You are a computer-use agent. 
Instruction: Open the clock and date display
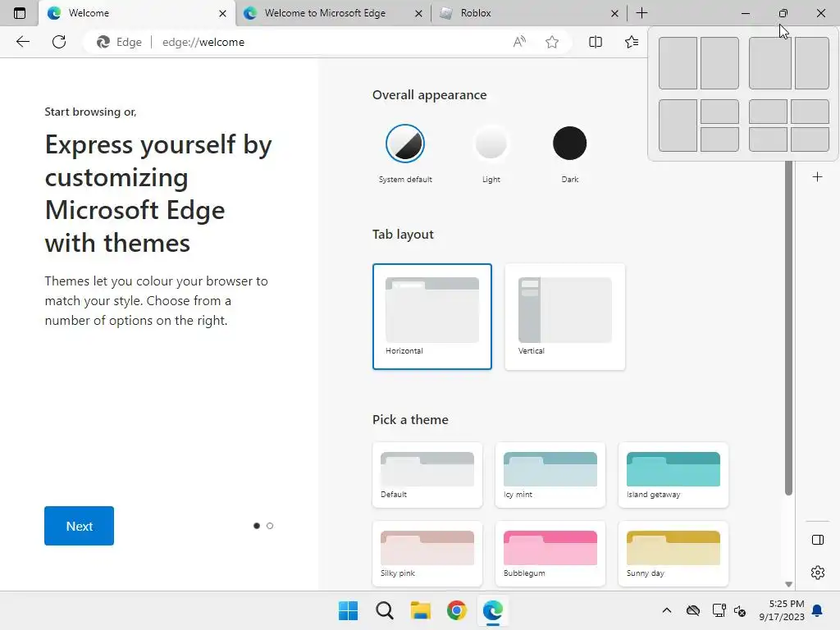click(782, 610)
